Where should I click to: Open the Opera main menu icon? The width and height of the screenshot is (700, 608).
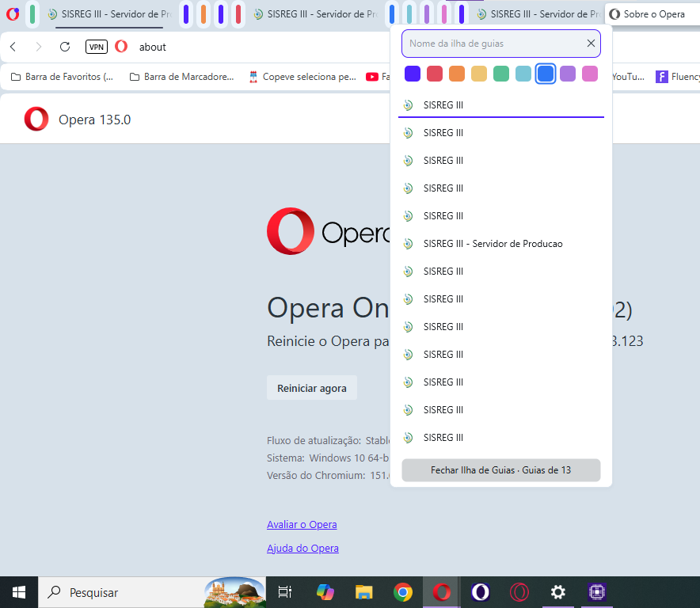click(13, 14)
